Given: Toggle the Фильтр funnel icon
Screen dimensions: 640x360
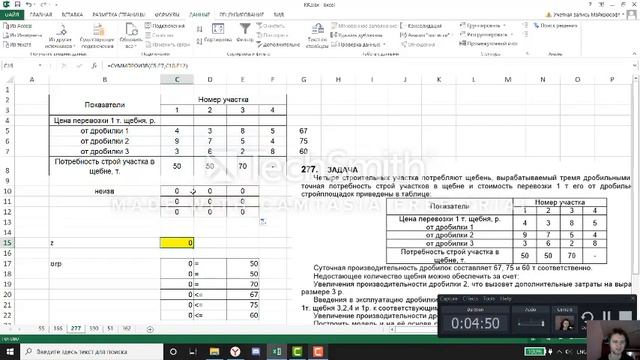Looking at the screenshot, I should point(245,33).
